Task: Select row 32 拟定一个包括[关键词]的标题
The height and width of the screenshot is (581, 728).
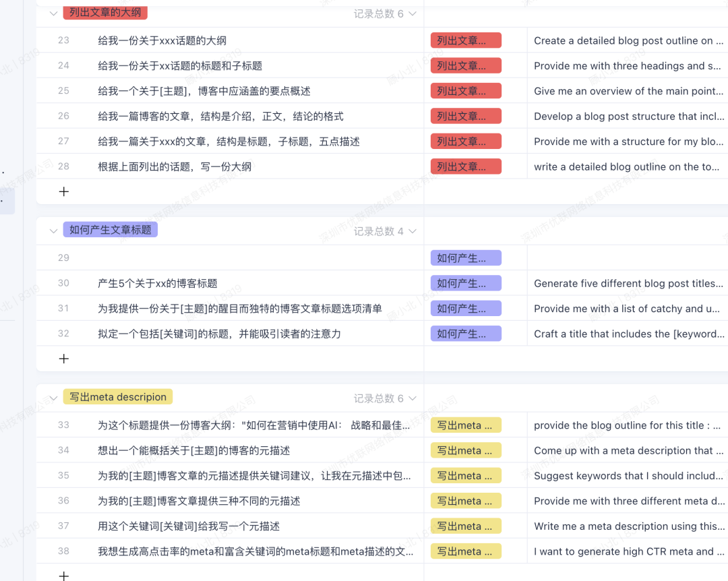Action: [x=219, y=334]
